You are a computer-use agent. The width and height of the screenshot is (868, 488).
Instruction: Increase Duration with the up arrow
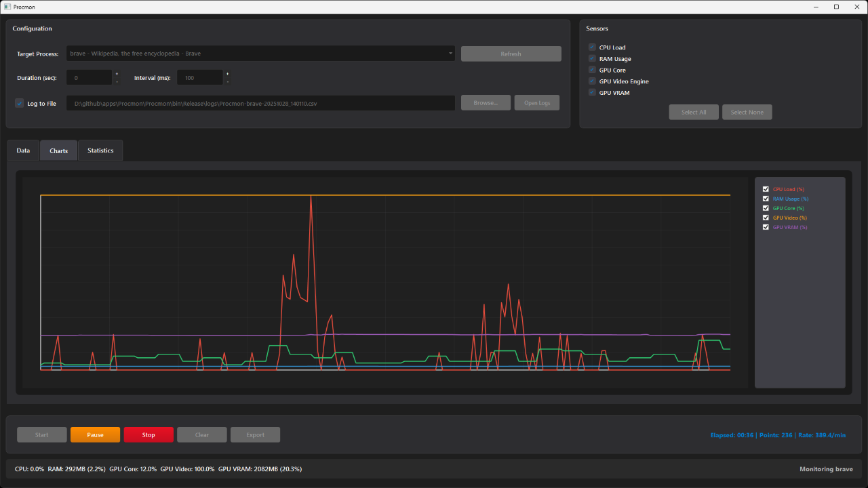117,74
